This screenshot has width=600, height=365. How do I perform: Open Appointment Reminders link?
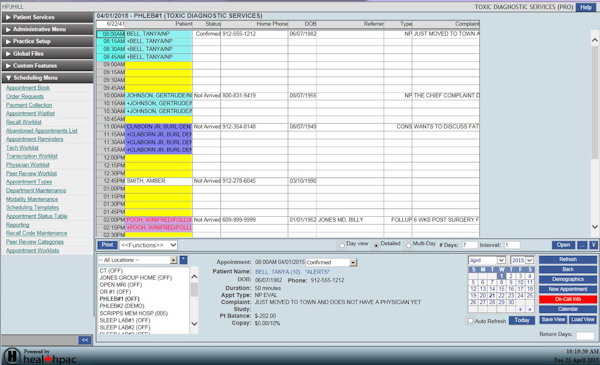34,139
